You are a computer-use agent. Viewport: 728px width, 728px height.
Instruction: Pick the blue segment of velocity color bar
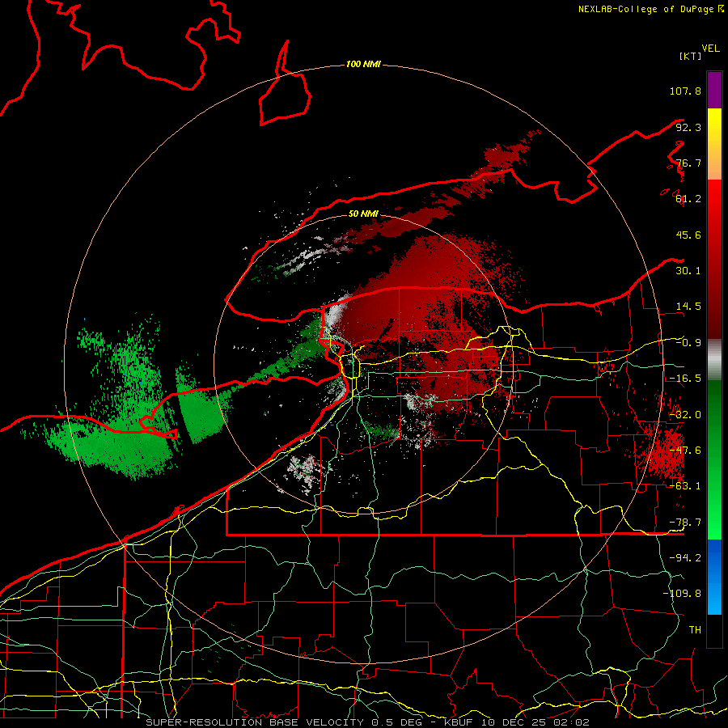pos(714,577)
